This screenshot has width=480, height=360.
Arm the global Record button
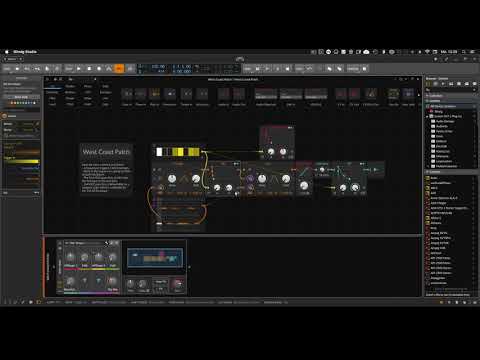(99, 69)
